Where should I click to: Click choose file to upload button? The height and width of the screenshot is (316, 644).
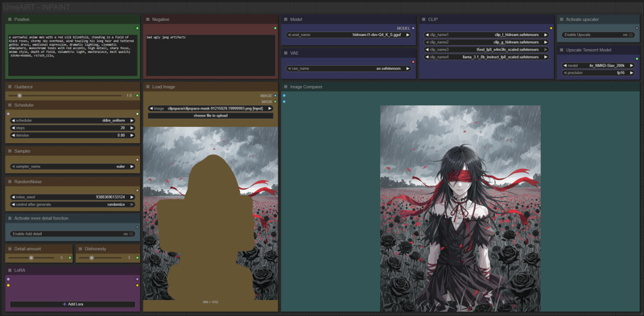coord(210,116)
